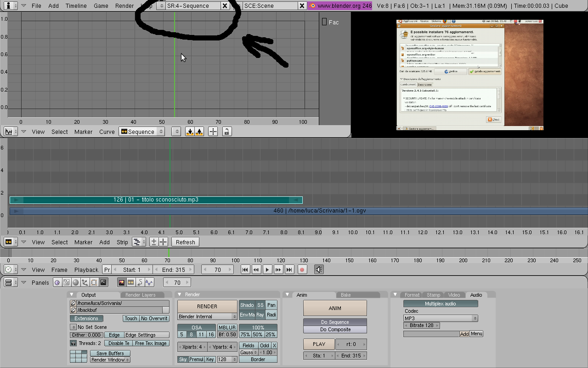Open the Shading context panel (sphere icon)

click(75, 282)
